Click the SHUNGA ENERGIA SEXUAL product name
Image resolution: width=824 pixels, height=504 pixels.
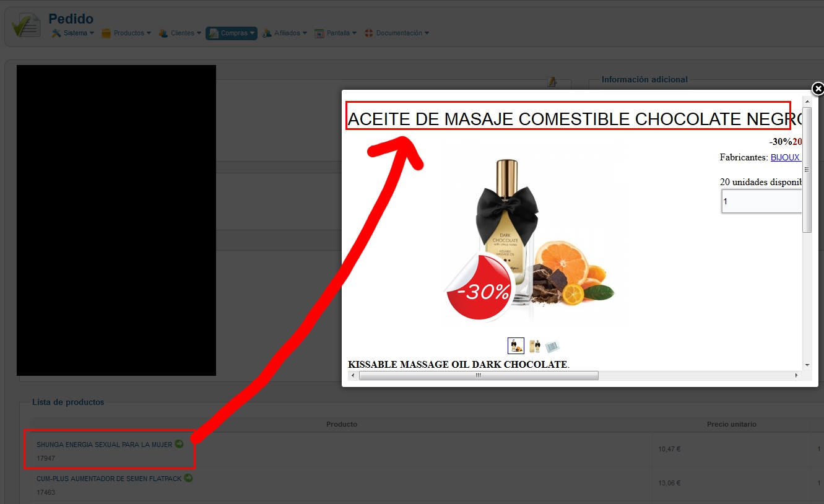104,445
